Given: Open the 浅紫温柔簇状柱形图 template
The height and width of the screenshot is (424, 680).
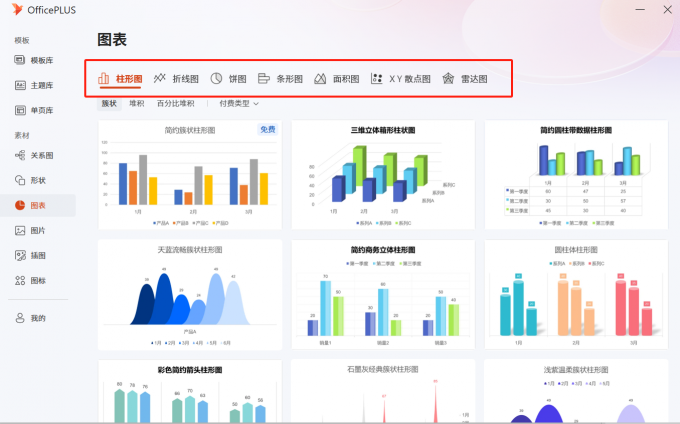Looking at the screenshot, I should click(576, 391).
